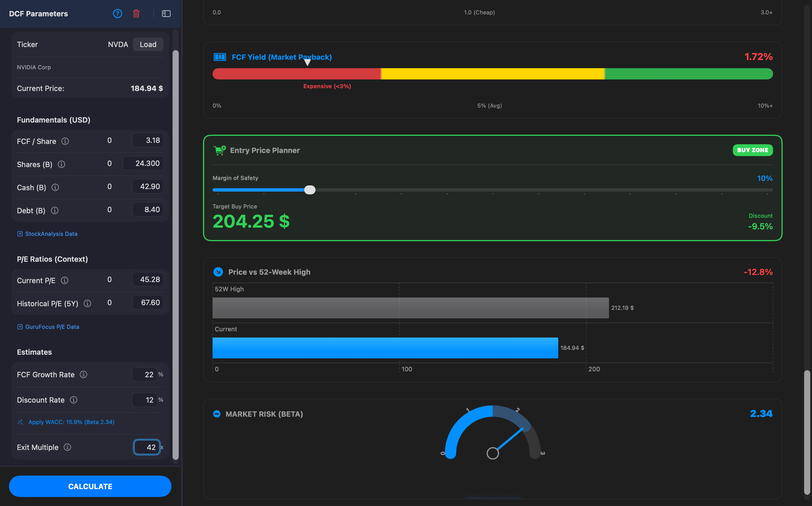This screenshot has width=812, height=506.
Task: Click info icon next to FCF / Share
Action: point(65,141)
